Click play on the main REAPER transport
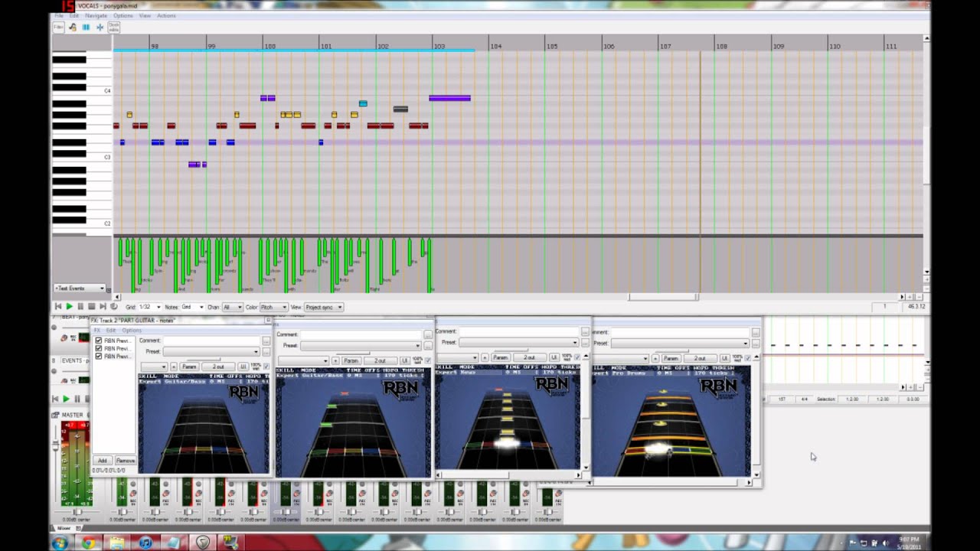The image size is (980, 551). click(66, 399)
